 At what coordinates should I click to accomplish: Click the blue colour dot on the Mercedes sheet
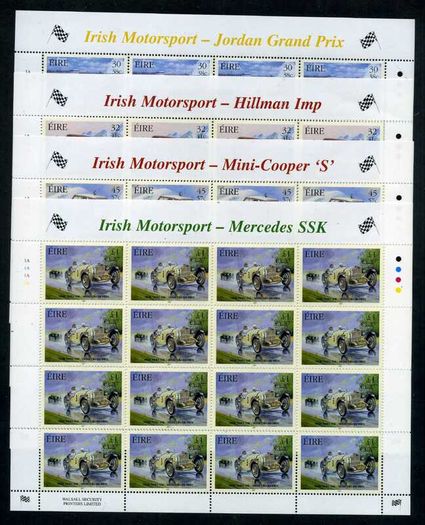pos(398,269)
